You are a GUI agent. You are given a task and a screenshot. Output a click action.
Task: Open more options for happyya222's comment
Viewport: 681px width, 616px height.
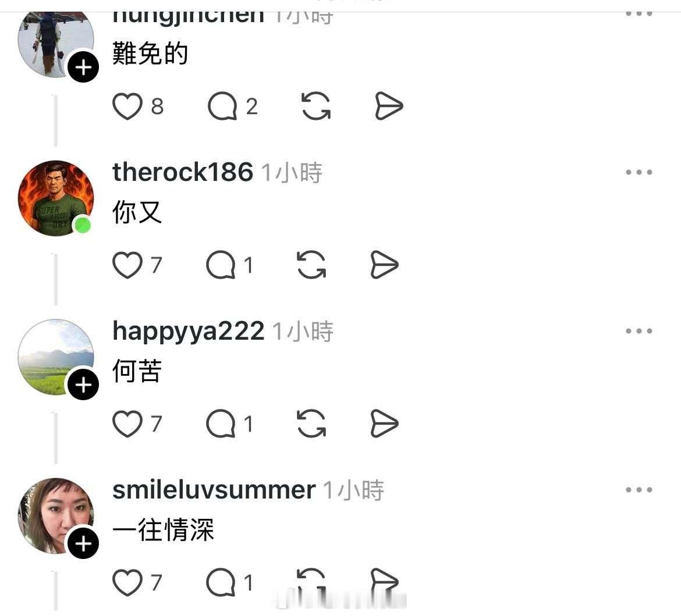tap(639, 331)
